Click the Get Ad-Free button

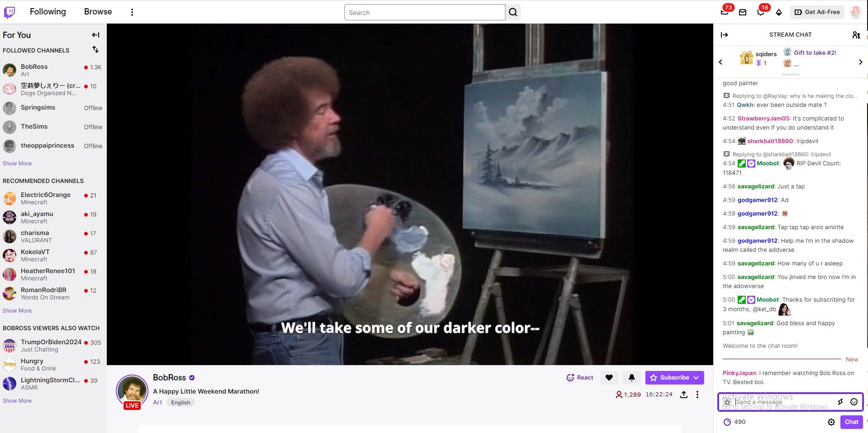coord(817,12)
